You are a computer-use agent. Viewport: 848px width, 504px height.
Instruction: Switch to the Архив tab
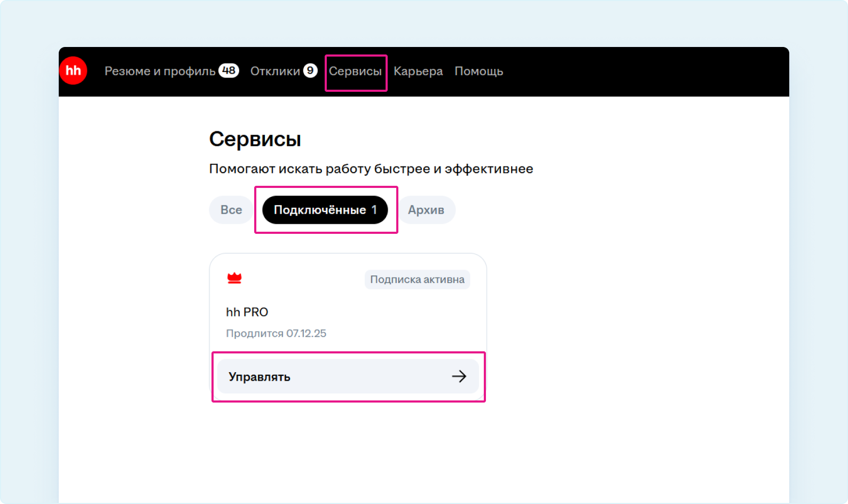(426, 210)
